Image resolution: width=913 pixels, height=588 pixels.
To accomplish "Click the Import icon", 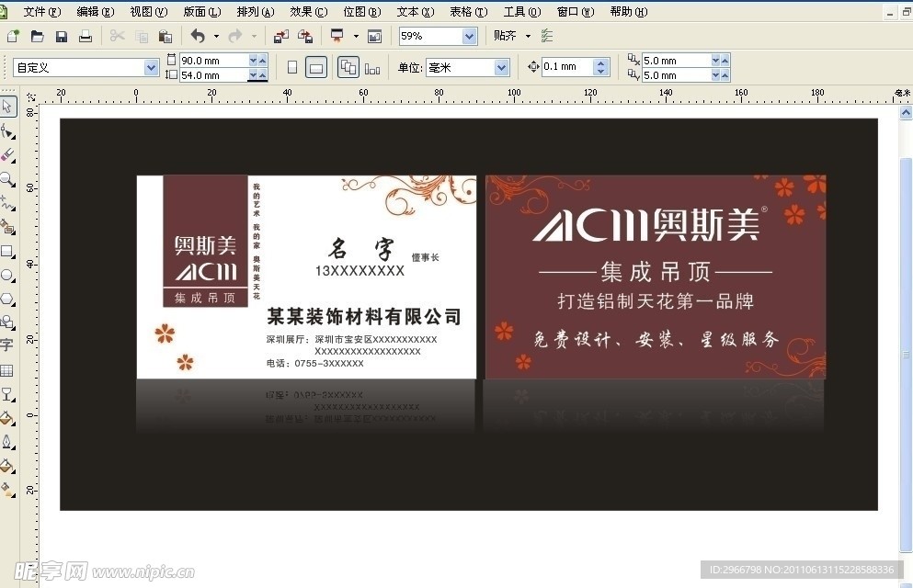I will pos(281,36).
